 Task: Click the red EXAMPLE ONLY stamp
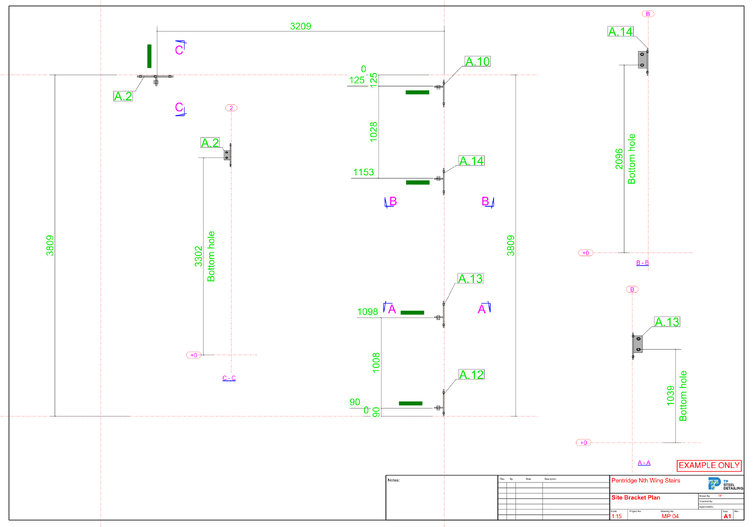pos(709,466)
